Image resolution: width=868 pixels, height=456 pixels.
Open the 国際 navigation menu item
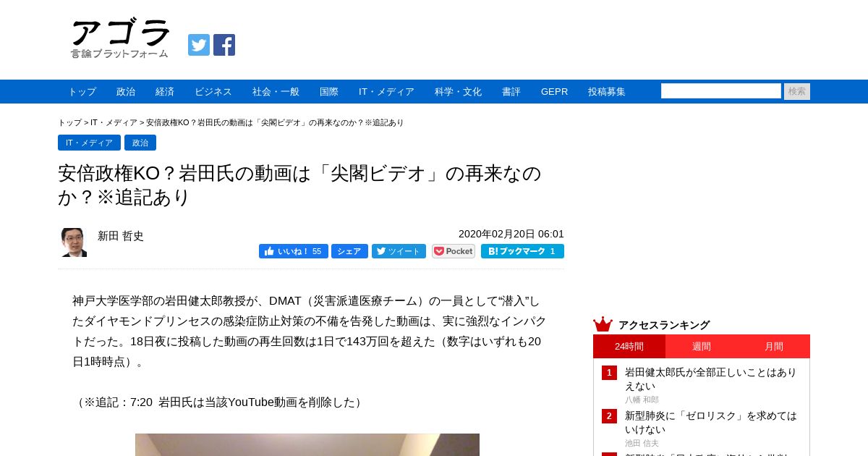click(x=329, y=92)
